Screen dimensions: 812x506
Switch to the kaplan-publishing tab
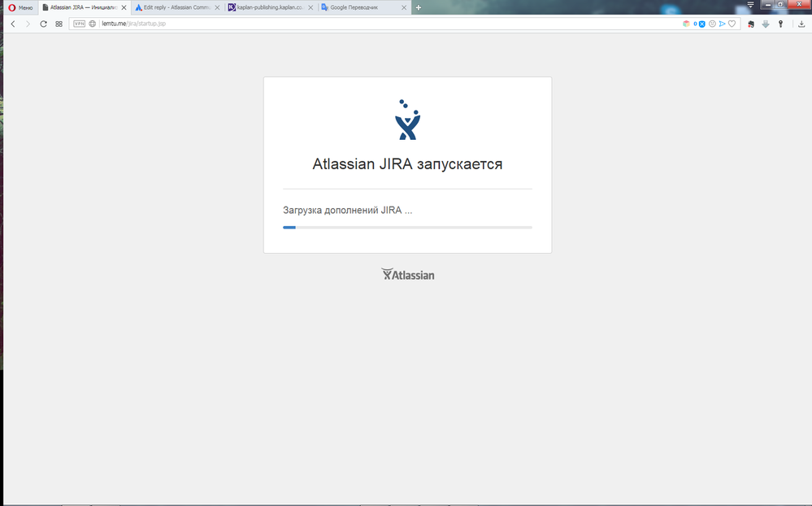coord(271,8)
